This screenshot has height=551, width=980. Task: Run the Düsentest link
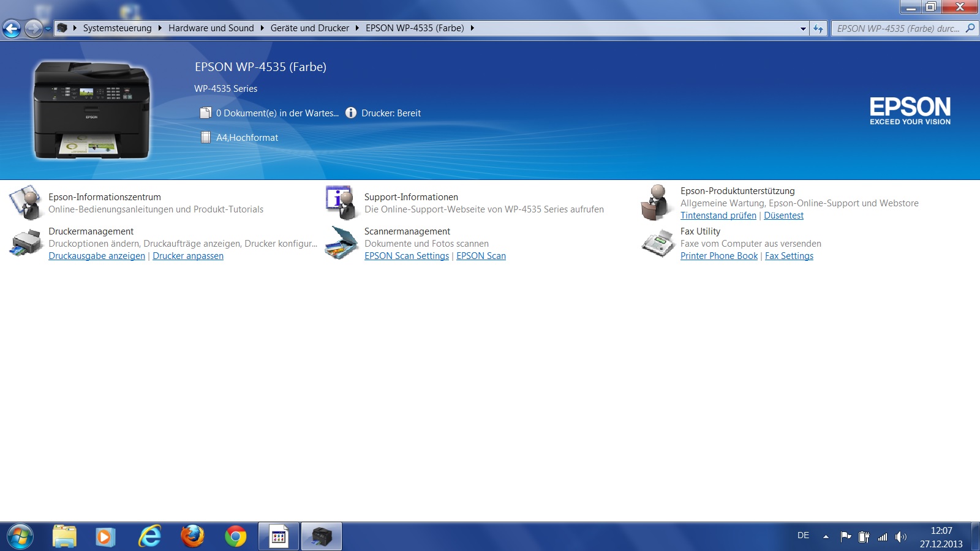click(783, 216)
